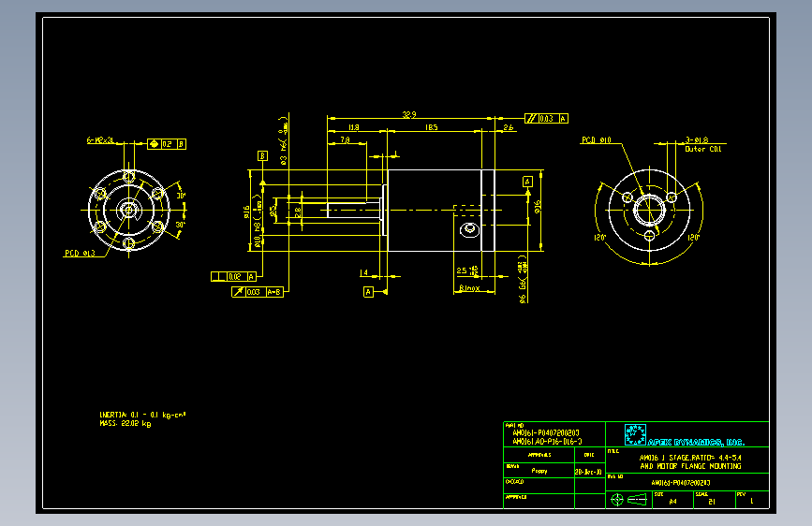The height and width of the screenshot is (526, 812).
Task: Select the 7.8 dimension text
Action: [x=345, y=139]
